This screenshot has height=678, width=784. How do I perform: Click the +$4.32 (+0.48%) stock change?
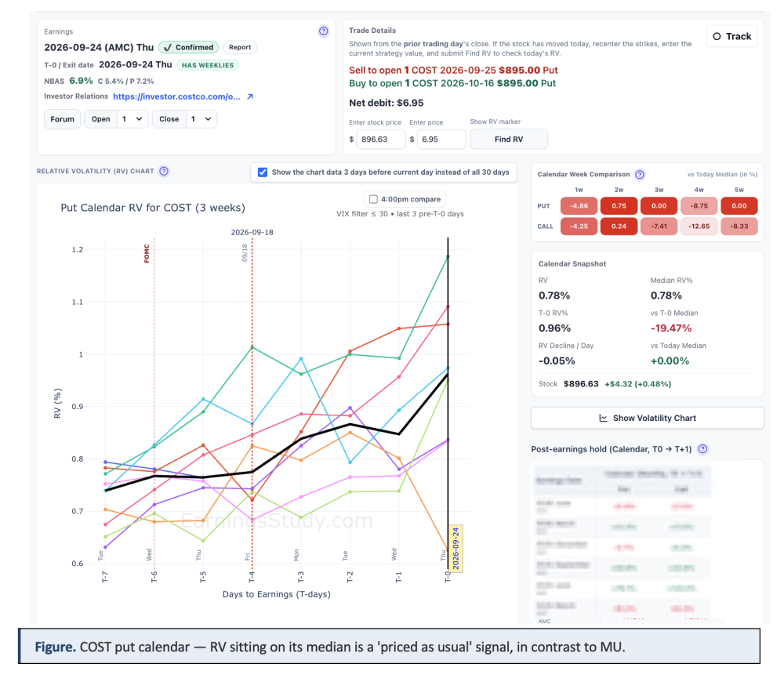(x=638, y=384)
